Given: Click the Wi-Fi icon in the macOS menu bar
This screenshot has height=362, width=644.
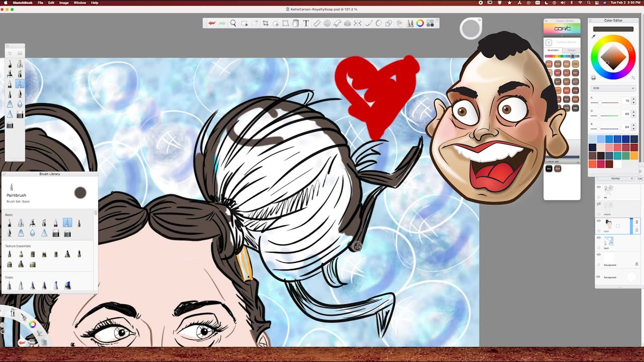Looking at the screenshot, I should coord(580,3).
